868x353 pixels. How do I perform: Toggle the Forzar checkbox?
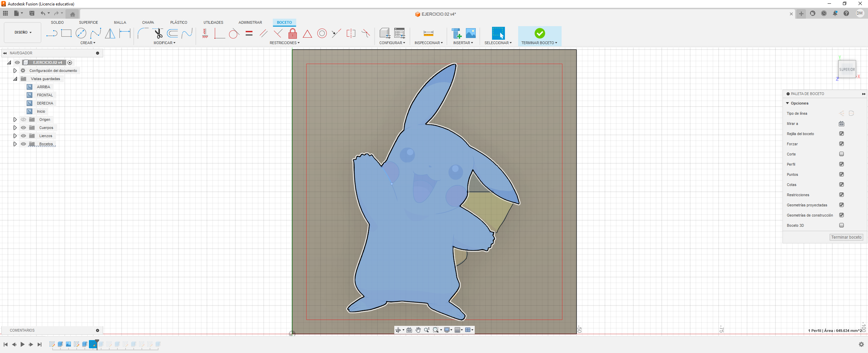pyautogui.click(x=842, y=144)
